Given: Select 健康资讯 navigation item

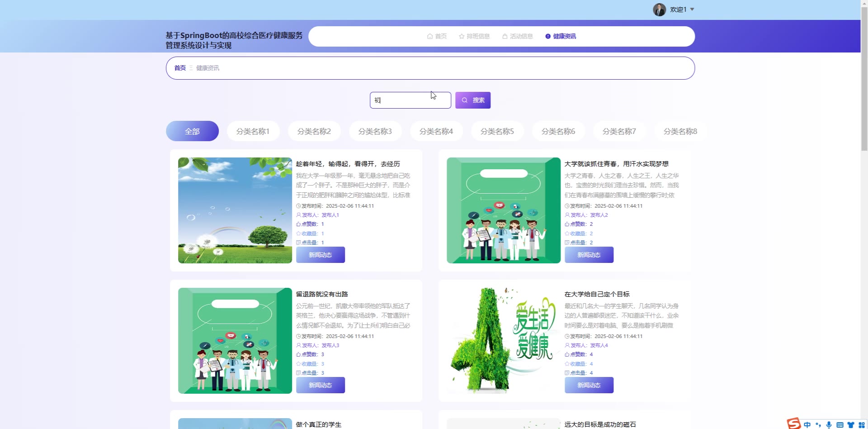Looking at the screenshot, I should 561,36.
